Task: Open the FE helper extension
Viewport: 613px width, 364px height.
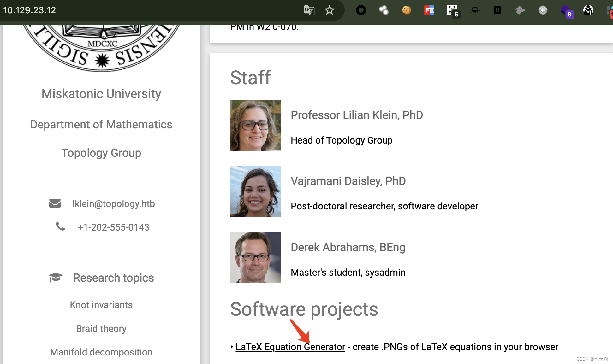Action: click(429, 10)
